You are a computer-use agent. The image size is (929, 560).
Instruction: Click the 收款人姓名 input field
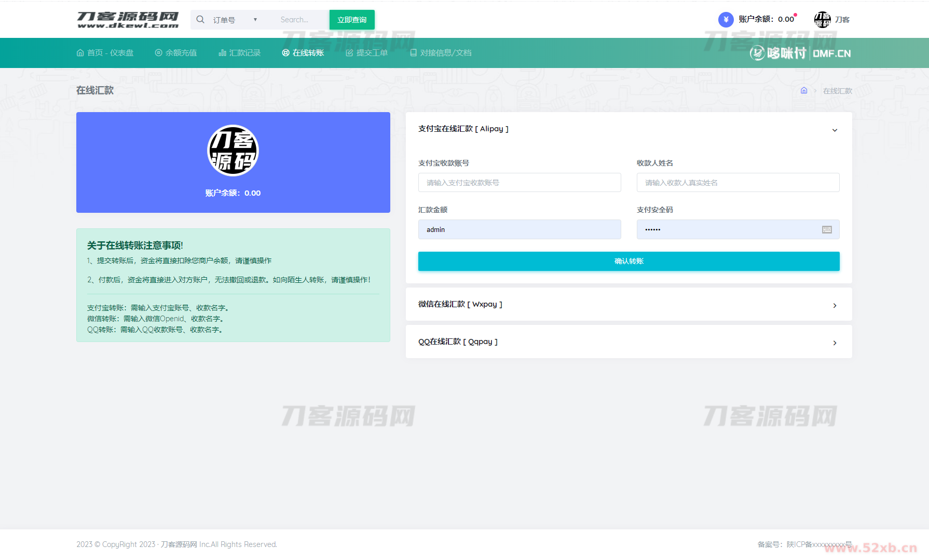coord(737,183)
